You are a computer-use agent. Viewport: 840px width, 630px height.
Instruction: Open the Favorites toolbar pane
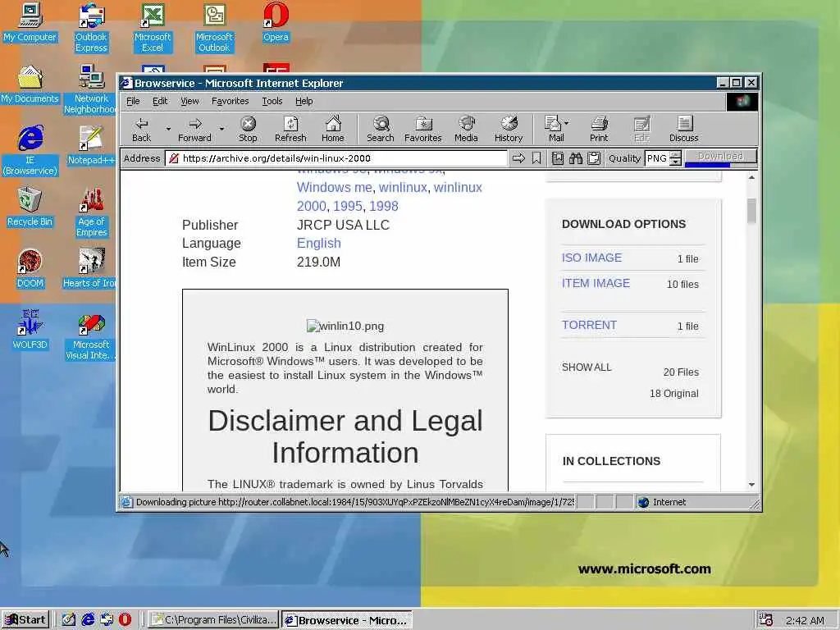pyautogui.click(x=423, y=129)
